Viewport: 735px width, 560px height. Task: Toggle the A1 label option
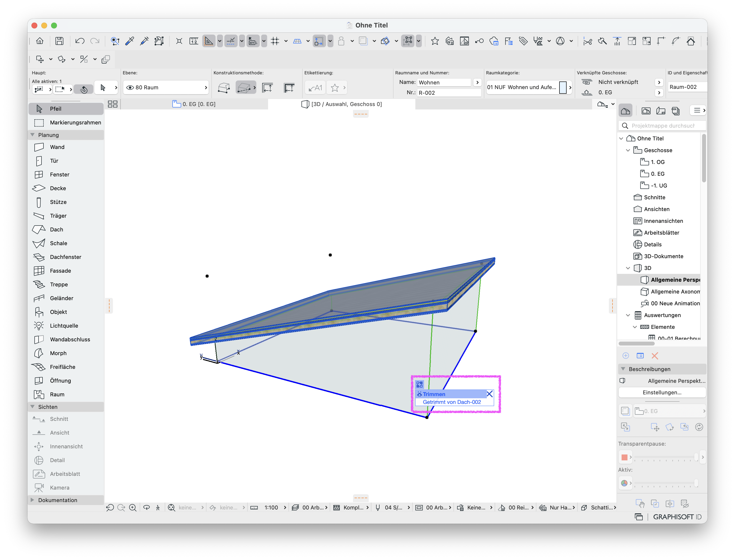tap(315, 88)
